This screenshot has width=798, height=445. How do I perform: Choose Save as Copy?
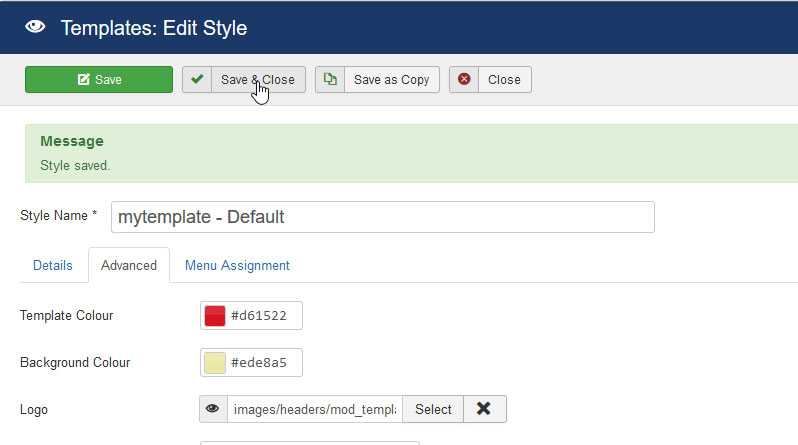[x=391, y=80]
